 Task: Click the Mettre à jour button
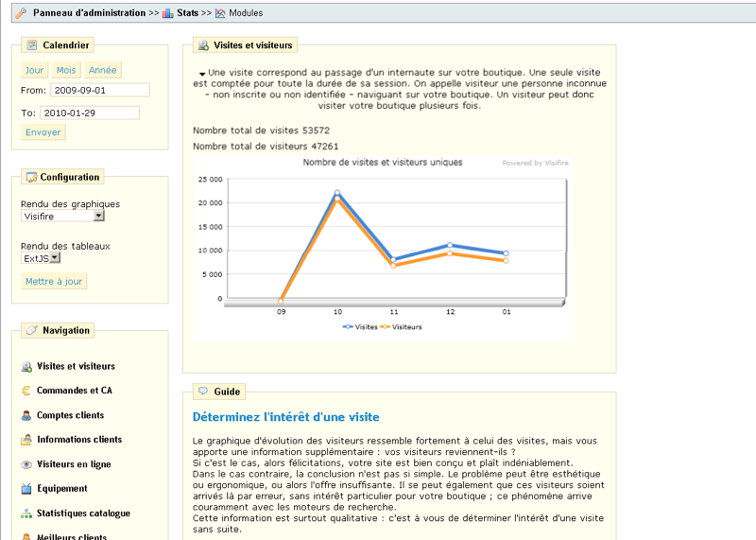pyautogui.click(x=54, y=281)
